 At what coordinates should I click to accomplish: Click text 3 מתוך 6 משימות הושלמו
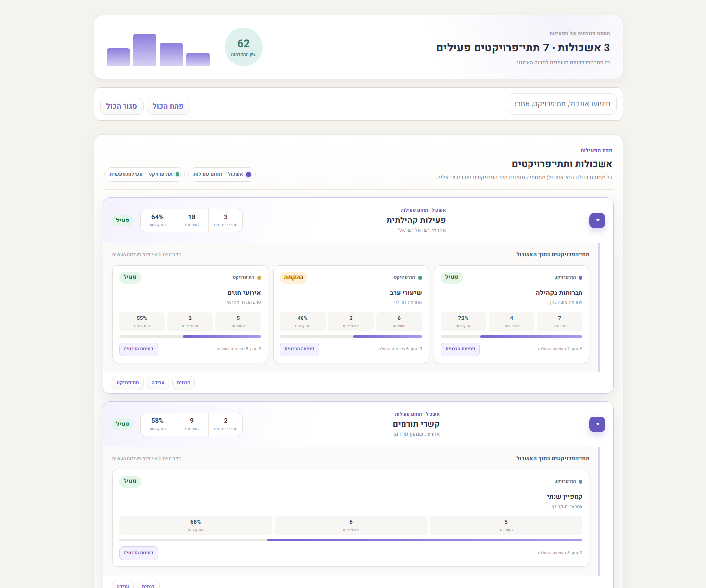(x=400, y=349)
